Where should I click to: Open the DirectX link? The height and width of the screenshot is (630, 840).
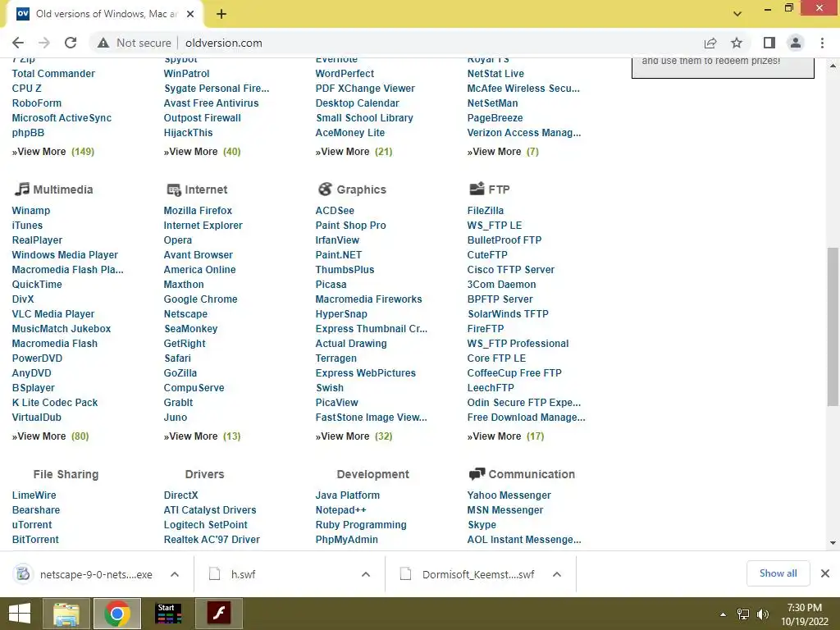coord(180,495)
